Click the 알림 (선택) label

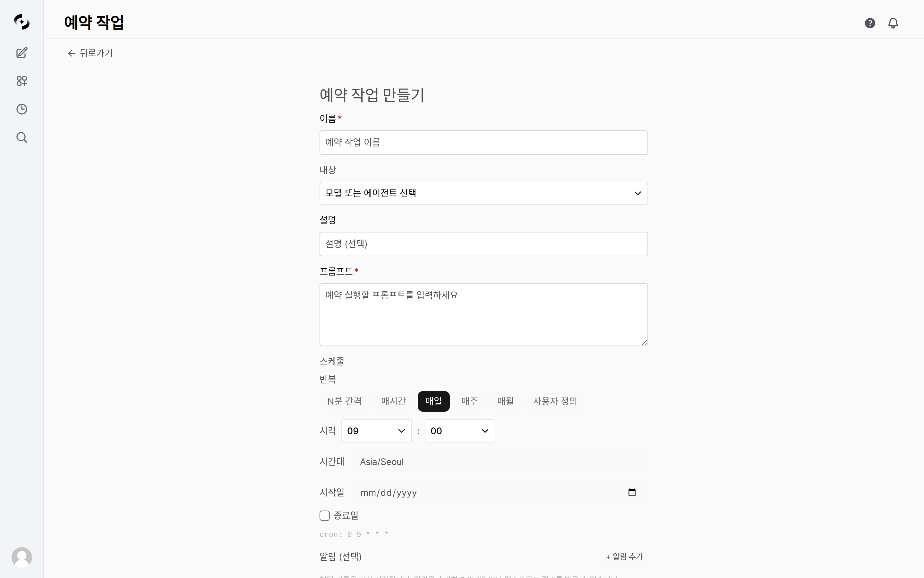(340, 556)
